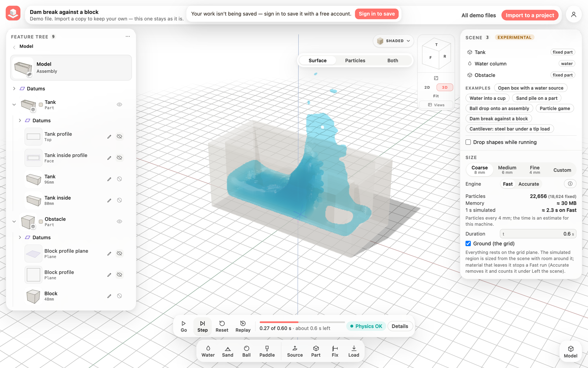
Task: Open the Shaded display dropdown
Action: click(x=393, y=41)
